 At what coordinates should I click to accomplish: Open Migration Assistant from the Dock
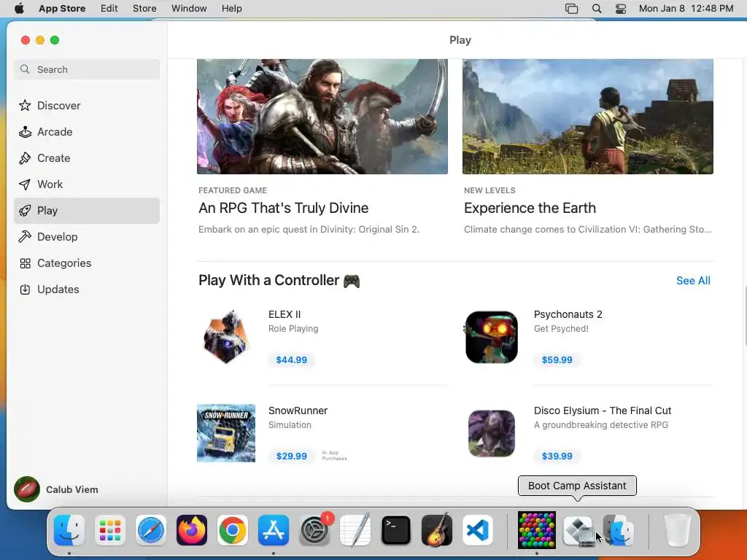tap(619, 530)
